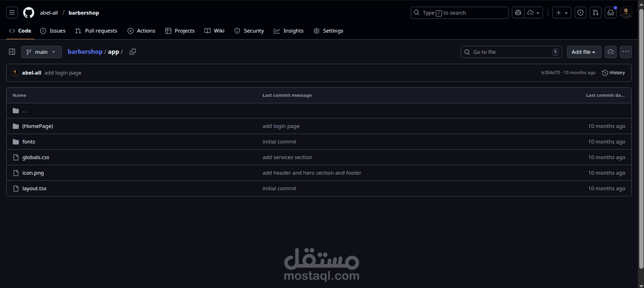This screenshot has width=644, height=288.
Task: Open the Add file dropdown
Action: (584, 52)
